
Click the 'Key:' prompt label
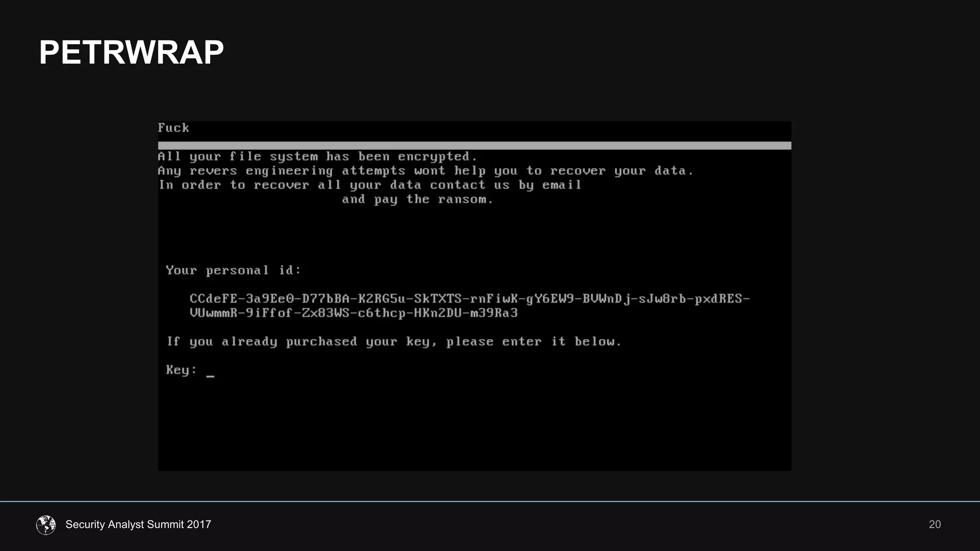181,370
